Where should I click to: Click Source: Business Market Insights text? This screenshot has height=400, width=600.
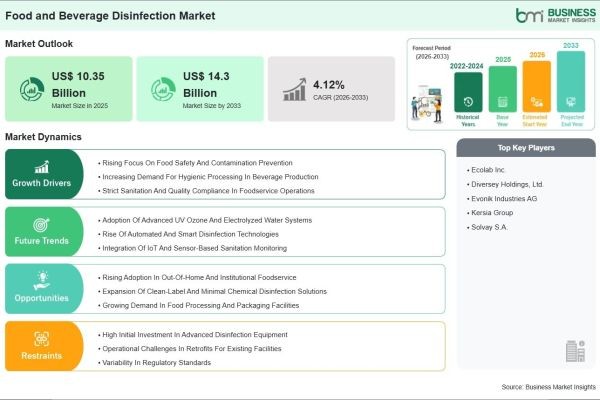(548, 387)
